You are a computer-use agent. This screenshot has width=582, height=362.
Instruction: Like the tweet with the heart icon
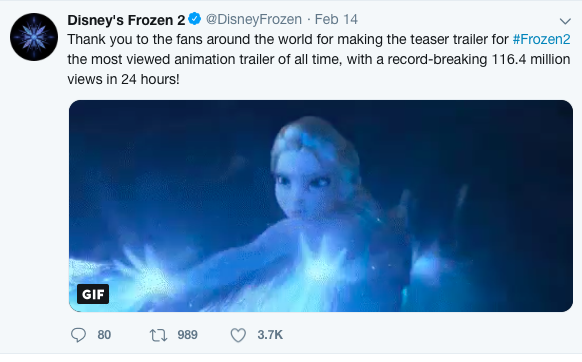pyautogui.click(x=238, y=335)
